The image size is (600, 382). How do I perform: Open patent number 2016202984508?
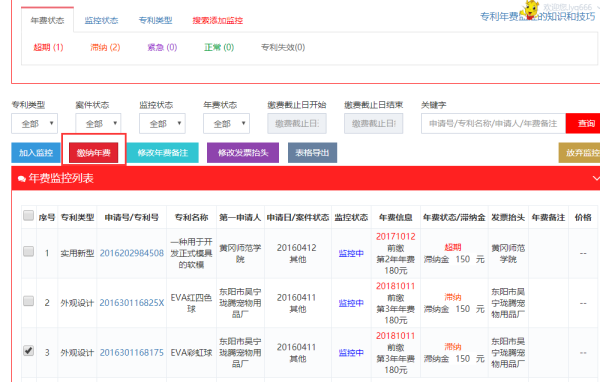(x=132, y=253)
